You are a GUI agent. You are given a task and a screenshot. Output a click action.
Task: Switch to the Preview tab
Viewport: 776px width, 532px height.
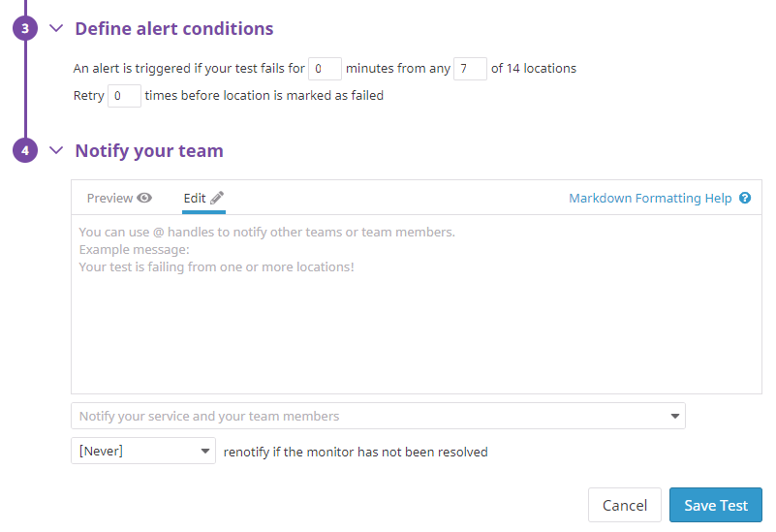coord(119,198)
